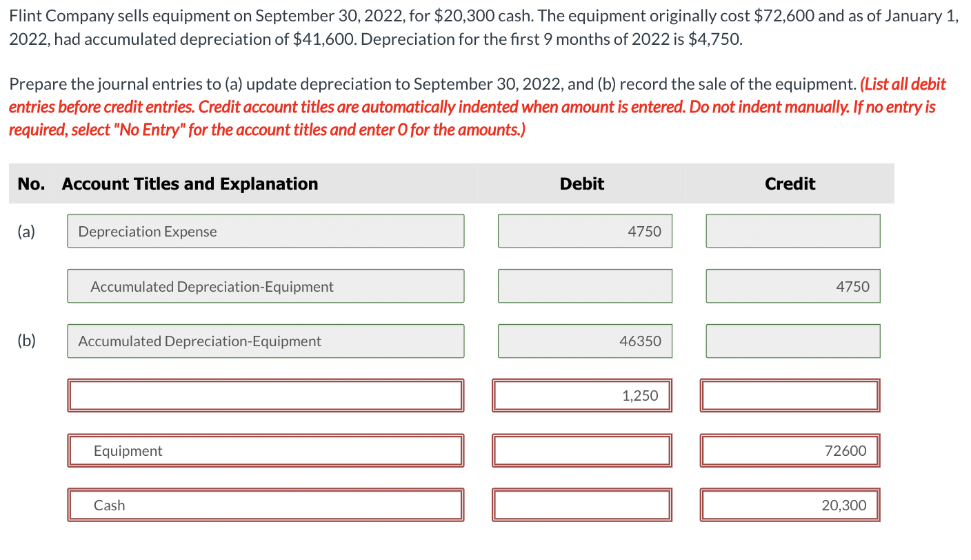
Task: Open the Cash account title dropdown
Action: pyautogui.click(x=266, y=505)
